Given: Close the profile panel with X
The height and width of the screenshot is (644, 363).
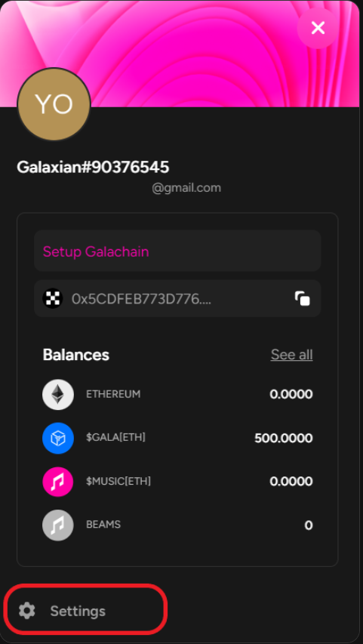Looking at the screenshot, I should [318, 28].
